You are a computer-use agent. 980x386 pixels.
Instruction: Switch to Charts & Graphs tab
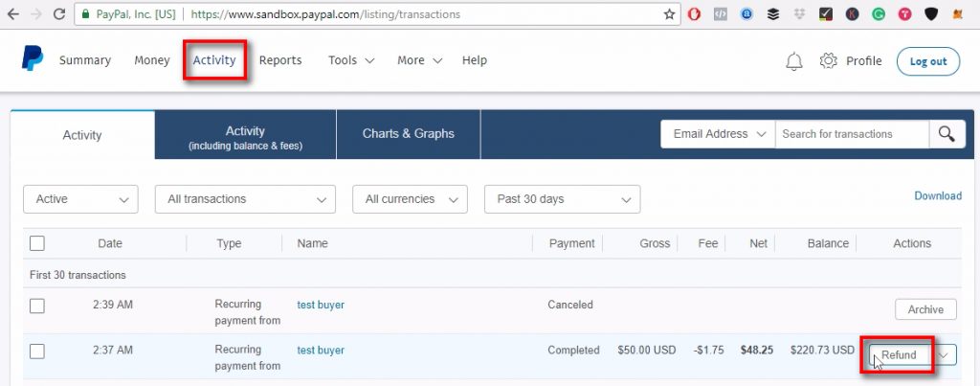(408, 134)
